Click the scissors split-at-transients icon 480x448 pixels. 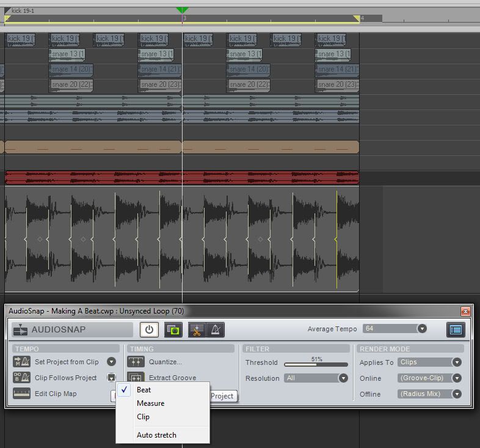pos(197,329)
